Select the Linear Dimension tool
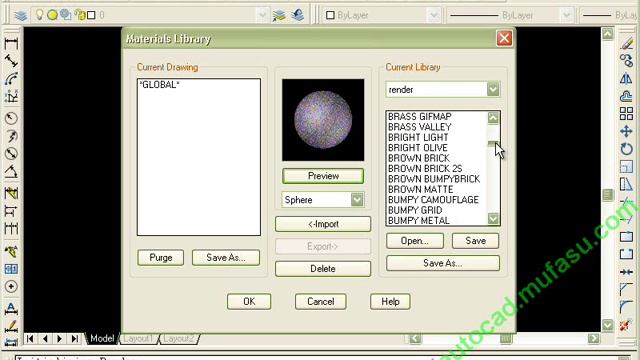Screen dimensions: 640x360 (x=11, y=44)
